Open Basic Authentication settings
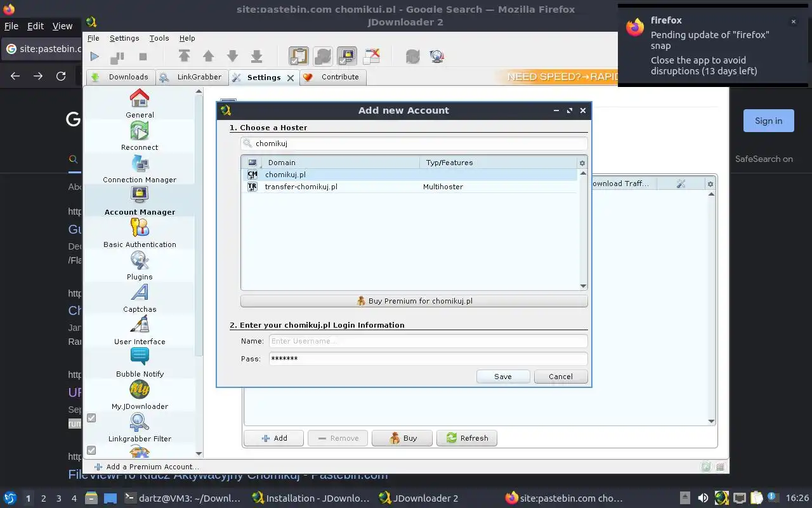Viewport: 812px width, 508px height. (140, 233)
